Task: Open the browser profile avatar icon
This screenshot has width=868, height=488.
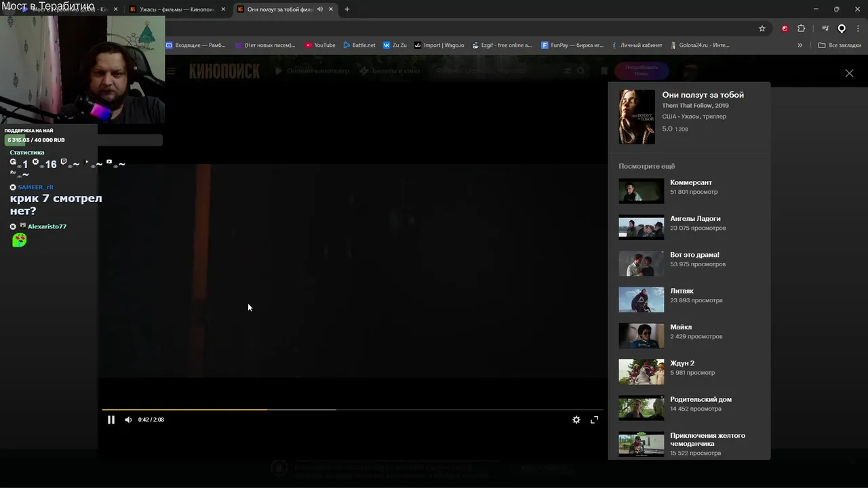Action: (842, 28)
